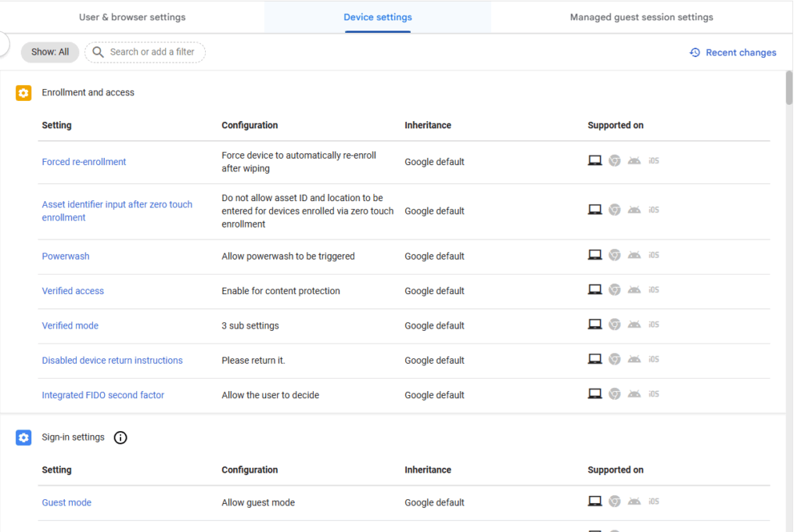Click the vertical scrollbar on the right
The width and height of the screenshot is (801, 532).
click(x=788, y=88)
